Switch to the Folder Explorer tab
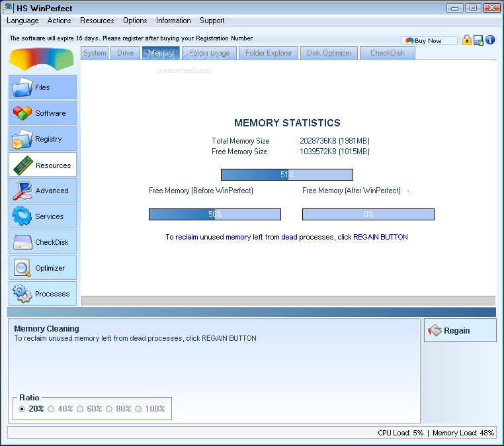The height and width of the screenshot is (446, 504). [269, 53]
